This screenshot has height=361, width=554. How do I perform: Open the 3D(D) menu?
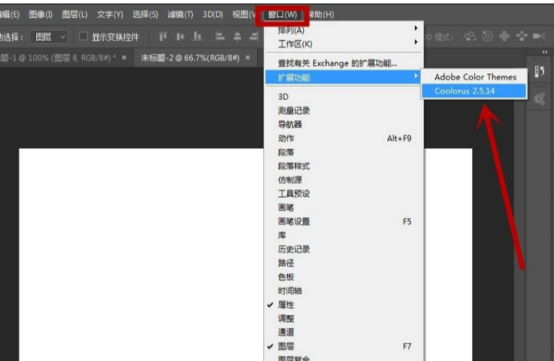[x=213, y=14]
